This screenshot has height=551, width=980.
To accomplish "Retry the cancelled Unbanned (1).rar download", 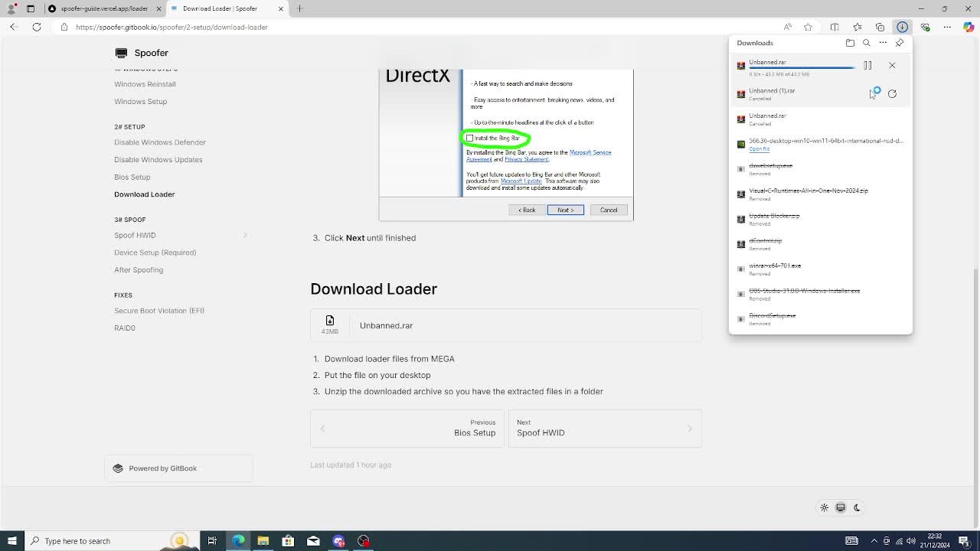I will (892, 93).
